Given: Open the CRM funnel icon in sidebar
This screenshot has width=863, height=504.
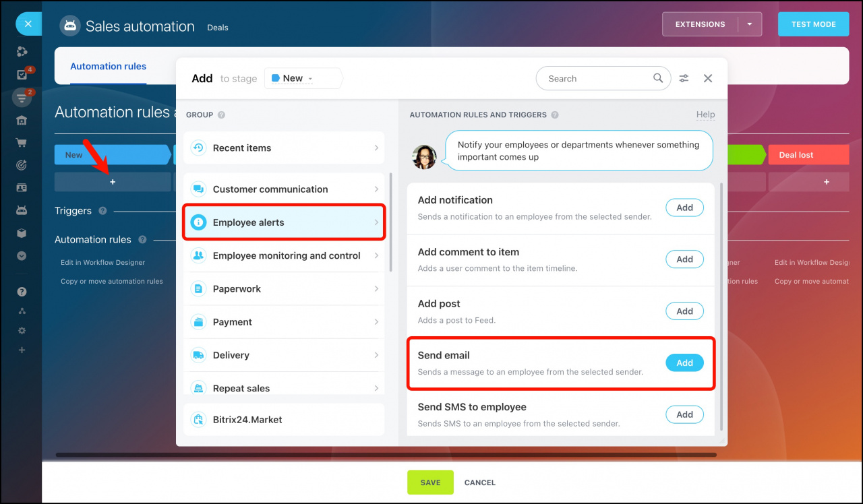Looking at the screenshot, I should tap(22, 98).
